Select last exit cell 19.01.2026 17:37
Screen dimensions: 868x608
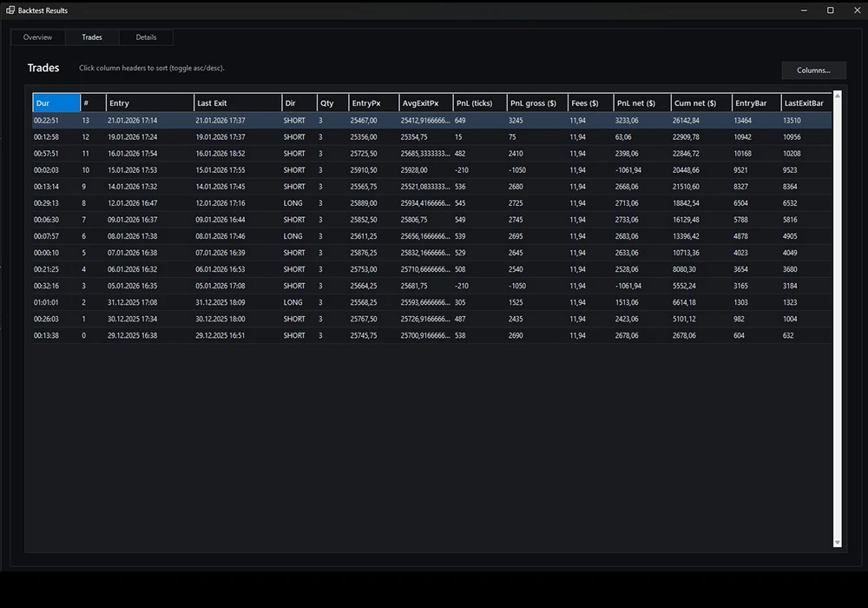click(x=220, y=136)
